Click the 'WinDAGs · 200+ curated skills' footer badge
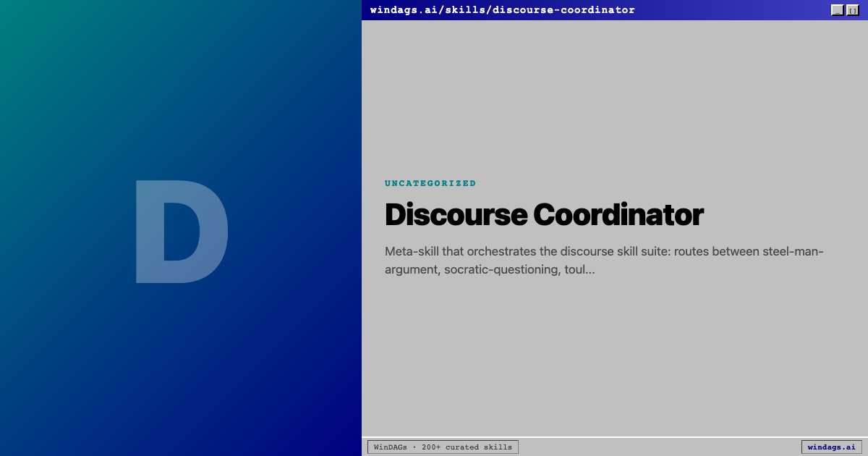 (443, 447)
